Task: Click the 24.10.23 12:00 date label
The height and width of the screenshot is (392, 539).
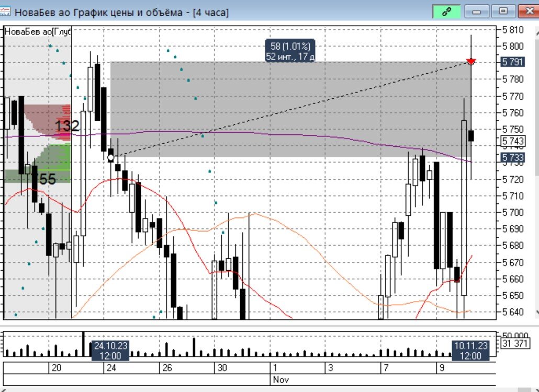Action: tap(110, 351)
